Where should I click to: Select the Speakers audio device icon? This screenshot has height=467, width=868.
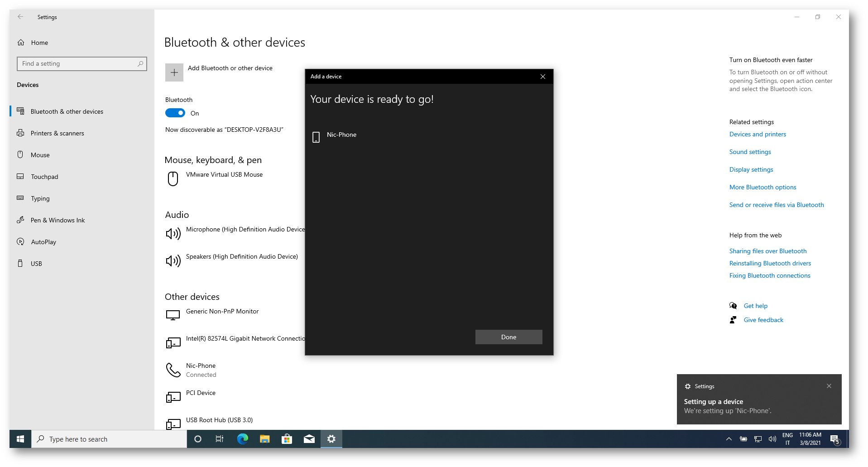[173, 260]
